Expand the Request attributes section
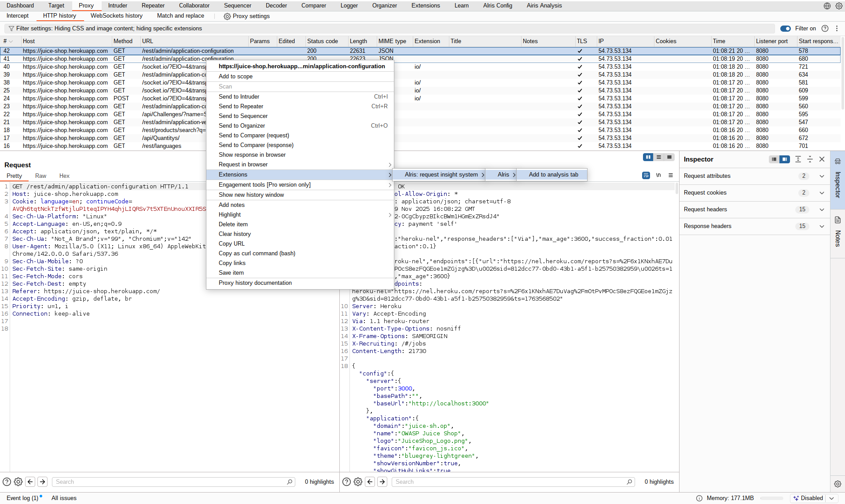845x504 pixels. click(821, 176)
